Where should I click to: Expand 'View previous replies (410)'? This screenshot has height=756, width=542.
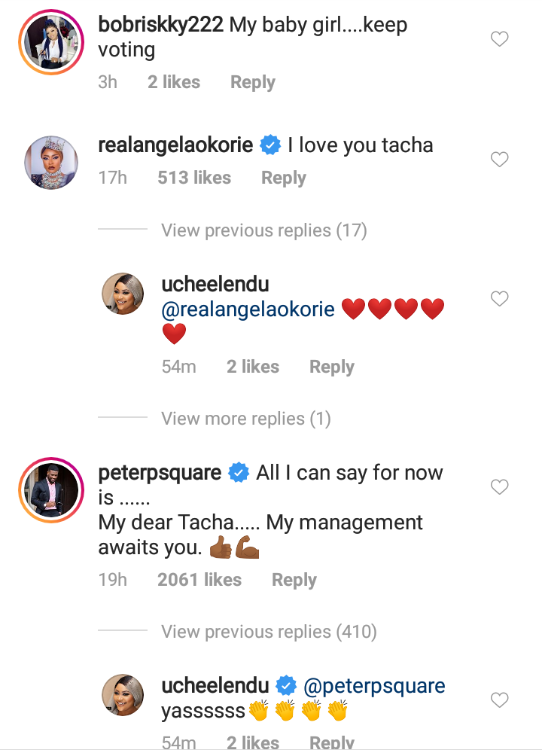[x=269, y=632]
